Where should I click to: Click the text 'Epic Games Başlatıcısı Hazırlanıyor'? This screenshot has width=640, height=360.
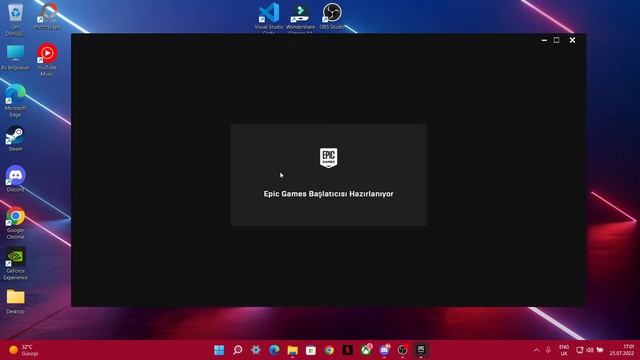[329, 194]
